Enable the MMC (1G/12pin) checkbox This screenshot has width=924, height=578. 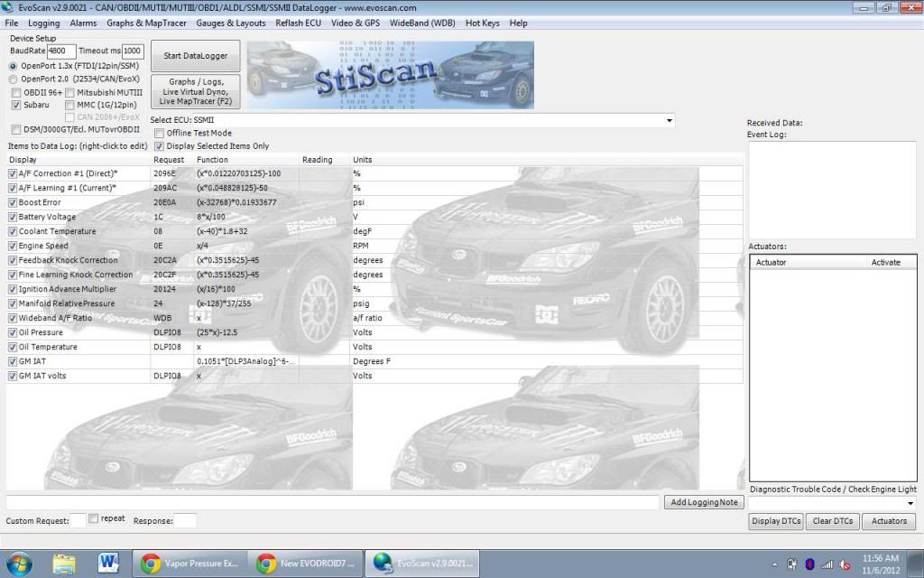(69, 105)
